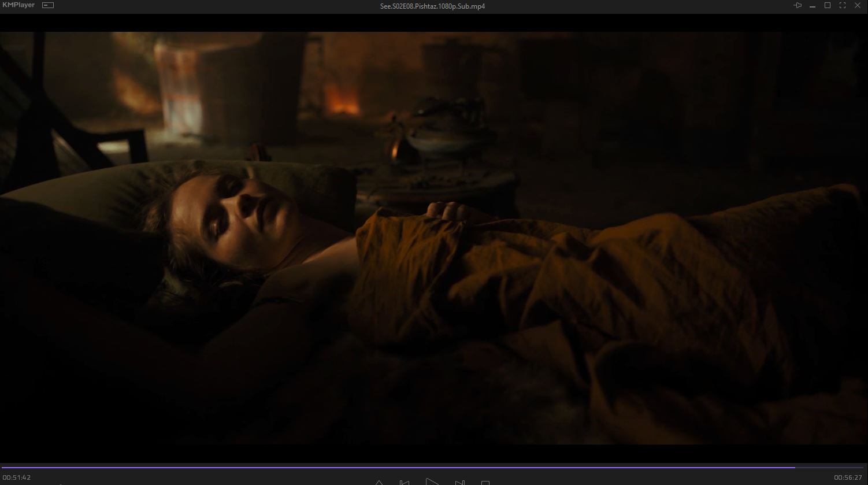
Task: Close the KMPlayer window
Action: click(x=857, y=6)
